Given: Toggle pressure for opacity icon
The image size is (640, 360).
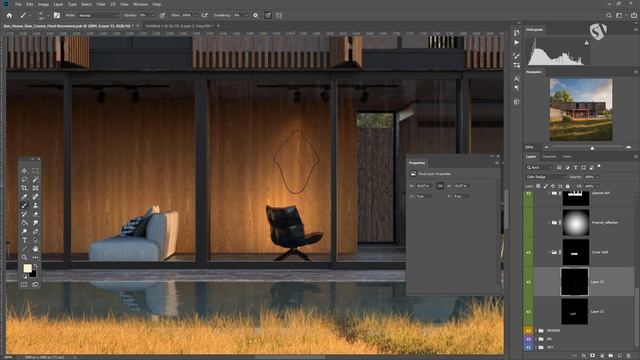Looking at the screenshot, I should pyautogui.click(x=162, y=15).
